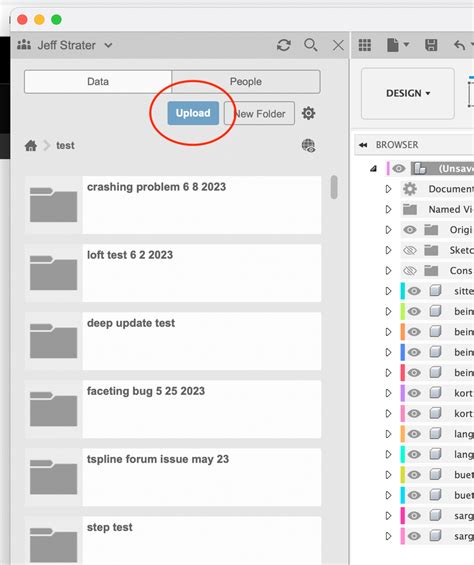Viewport: 474px width, 565px height.
Task: Click the Named Views folder icon
Action: (410, 209)
